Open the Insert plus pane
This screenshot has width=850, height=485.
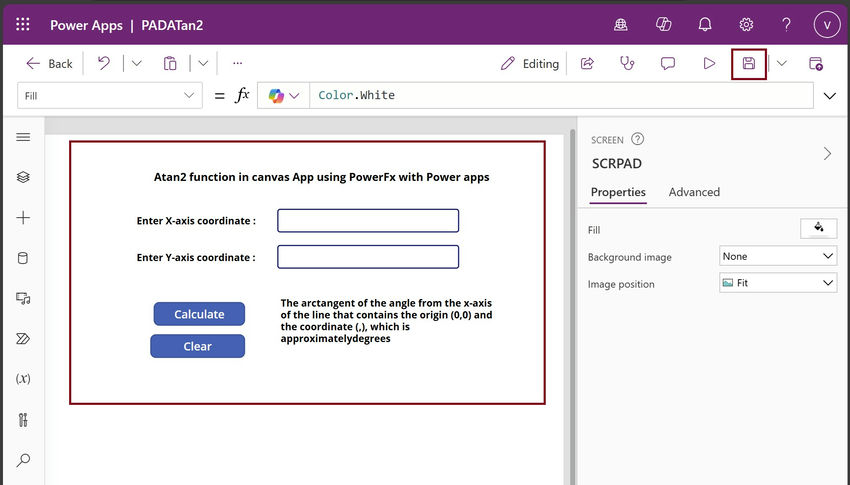[x=23, y=218]
